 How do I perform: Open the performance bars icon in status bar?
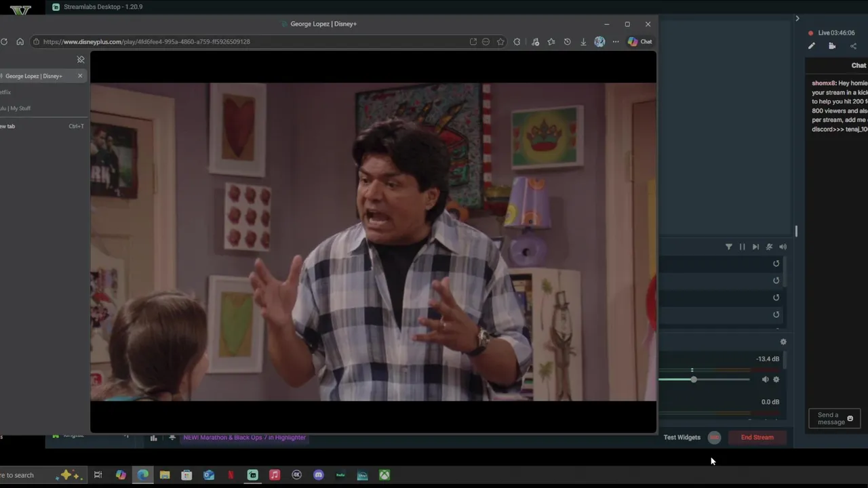[153, 438]
